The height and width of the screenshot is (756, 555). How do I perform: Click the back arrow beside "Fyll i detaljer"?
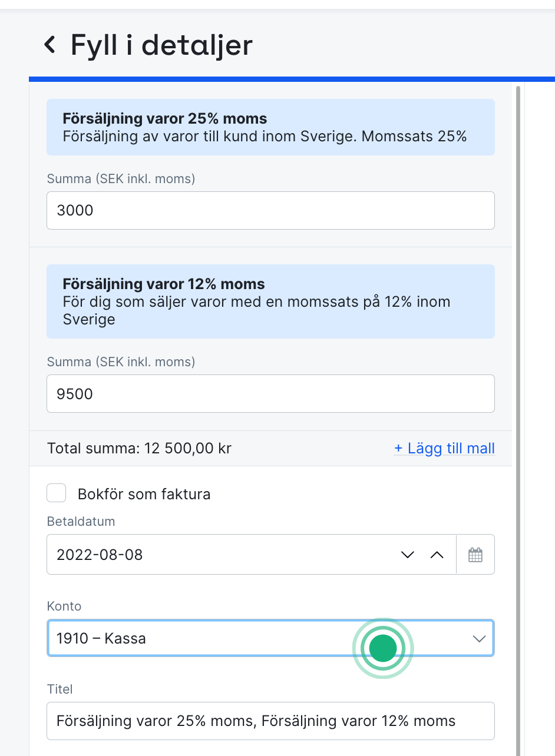50,45
